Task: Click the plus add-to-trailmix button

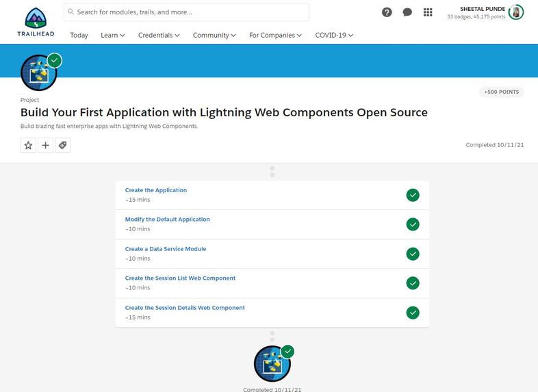Action: [45, 146]
